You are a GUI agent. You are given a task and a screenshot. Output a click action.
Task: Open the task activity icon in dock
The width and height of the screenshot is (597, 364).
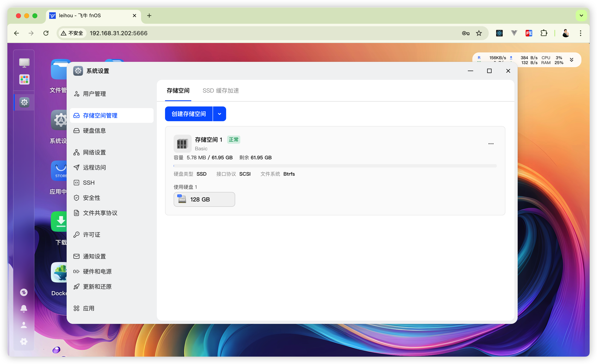24,292
